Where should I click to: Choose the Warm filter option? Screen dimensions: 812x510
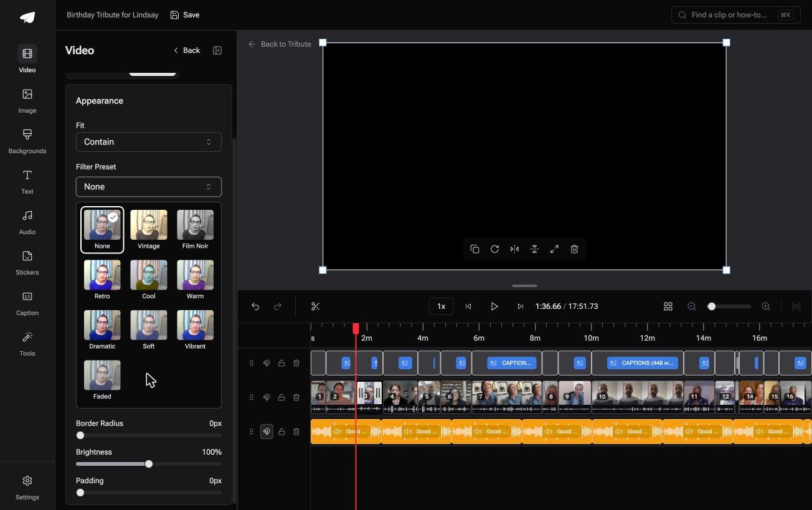pyautogui.click(x=195, y=280)
